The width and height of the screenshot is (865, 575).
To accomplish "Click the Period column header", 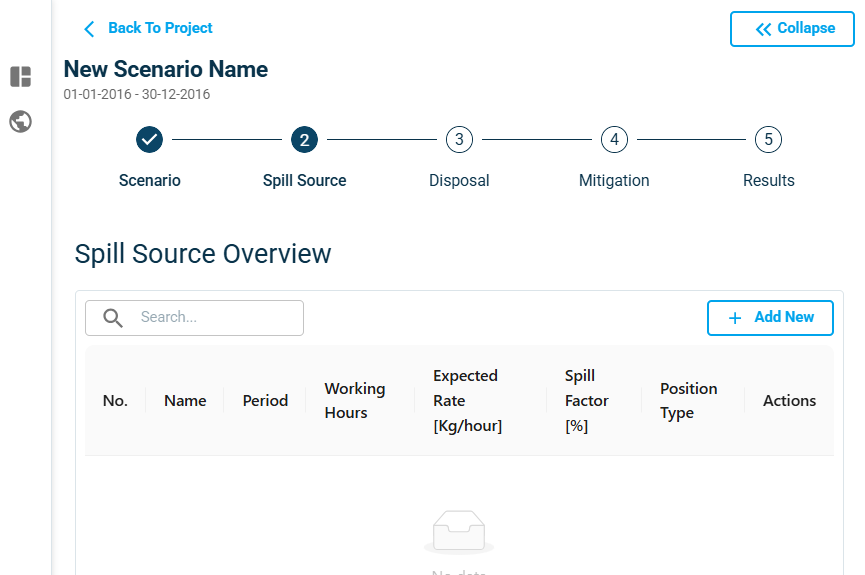I will click(265, 401).
